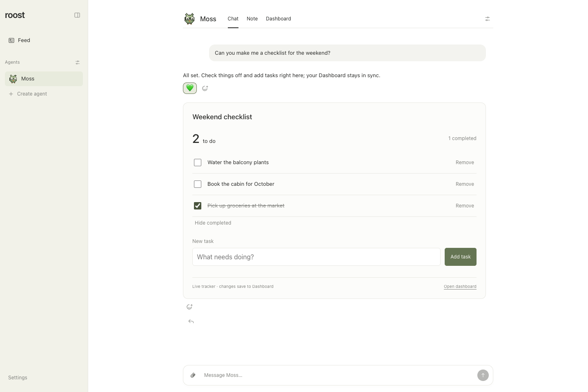The image size is (588, 392).
Task: Click the Moss name in the header
Action: point(208,19)
